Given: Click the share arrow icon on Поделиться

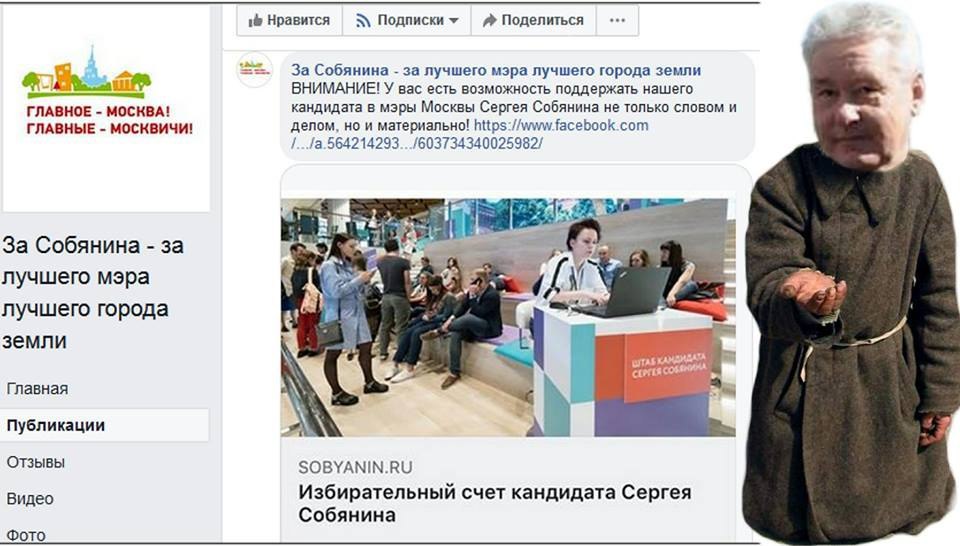Looking at the screenshot, I should (x=489, y=21).
